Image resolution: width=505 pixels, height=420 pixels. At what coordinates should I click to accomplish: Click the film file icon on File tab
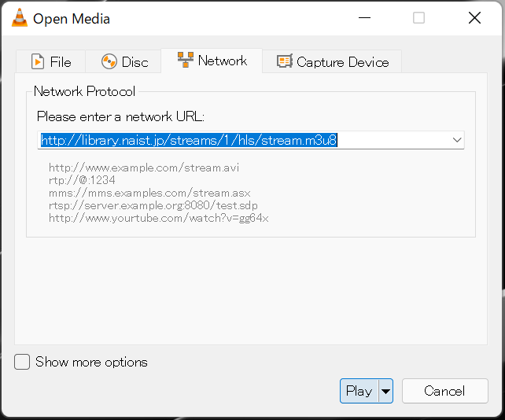(37, 62)
